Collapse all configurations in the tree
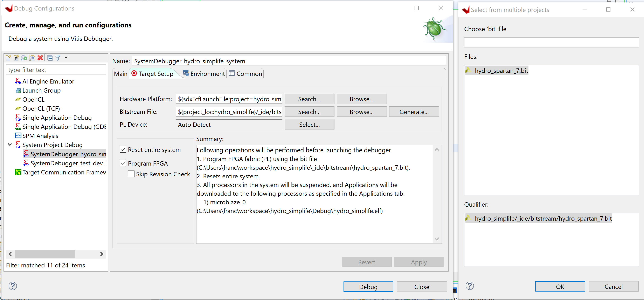644x300 pixels. click(50, 58)
